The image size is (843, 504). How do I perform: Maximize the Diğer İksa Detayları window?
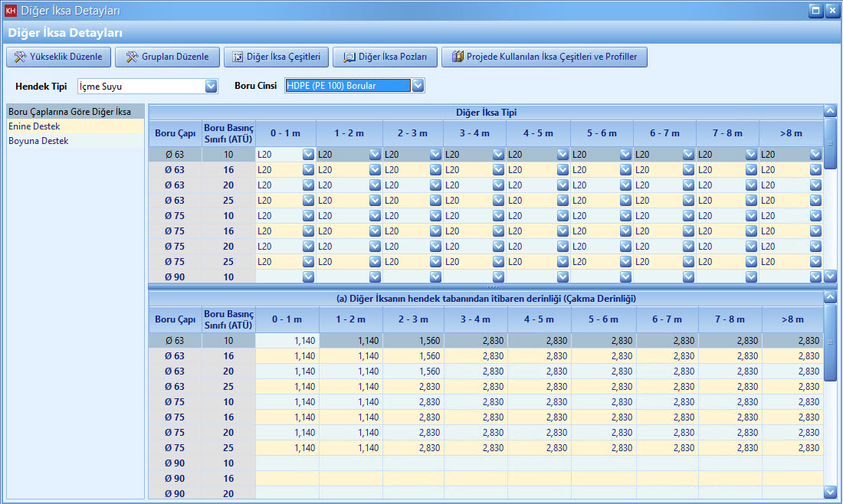tap(816, 11)
